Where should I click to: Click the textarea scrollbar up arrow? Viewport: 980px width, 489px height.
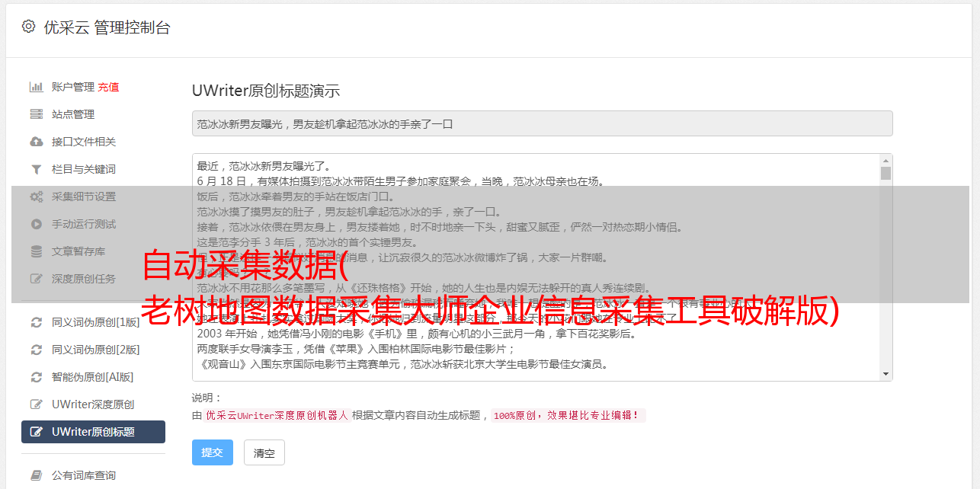(886, 161)
